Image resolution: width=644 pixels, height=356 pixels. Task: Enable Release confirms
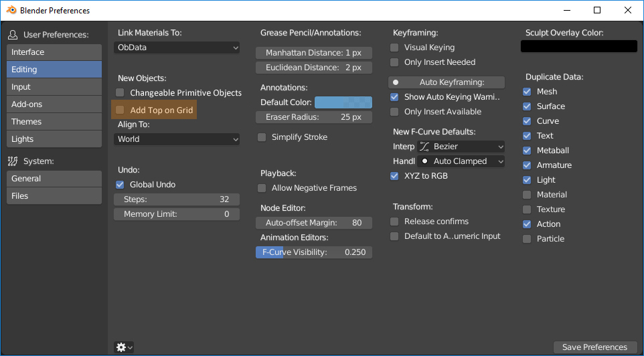tap(394, 221)
